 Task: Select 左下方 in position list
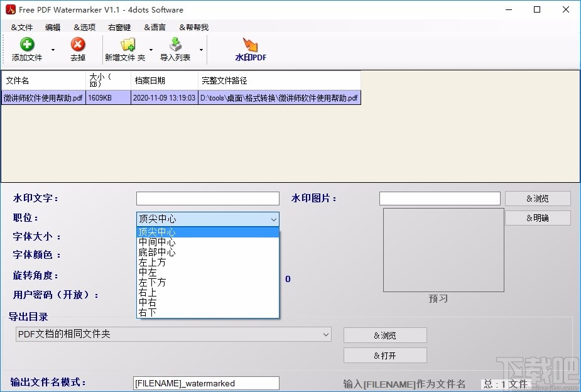(x=207, y=282)
